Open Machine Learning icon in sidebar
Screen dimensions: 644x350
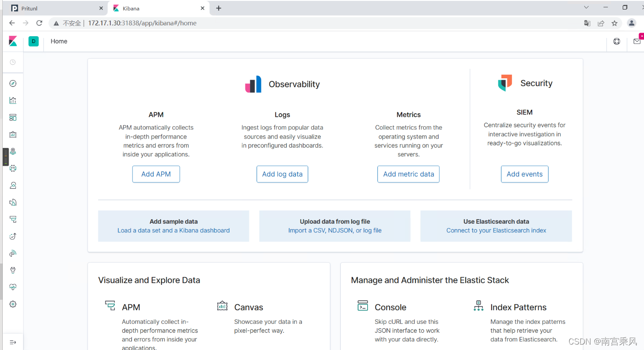(13, 168)
